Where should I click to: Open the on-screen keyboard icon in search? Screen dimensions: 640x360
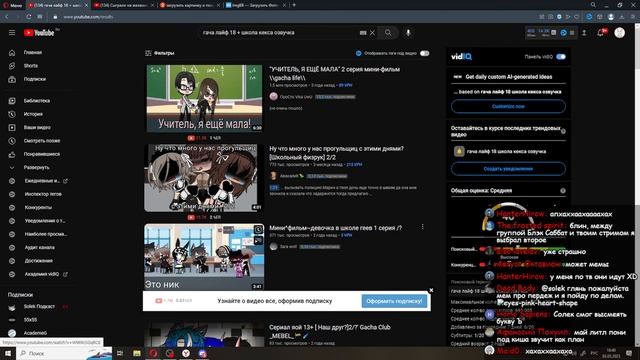tap(363, 33)
